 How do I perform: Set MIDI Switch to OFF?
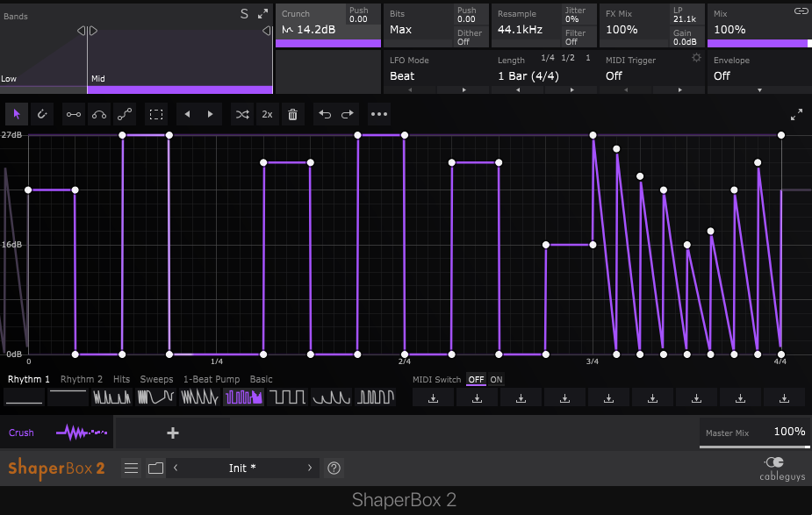coord(476,379)
